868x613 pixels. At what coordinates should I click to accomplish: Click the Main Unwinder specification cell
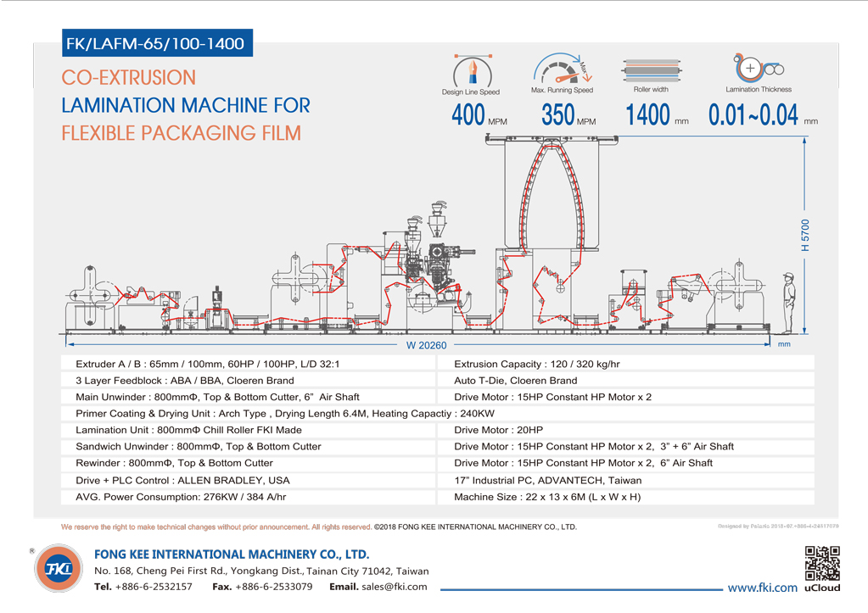[x=248, y=397]
